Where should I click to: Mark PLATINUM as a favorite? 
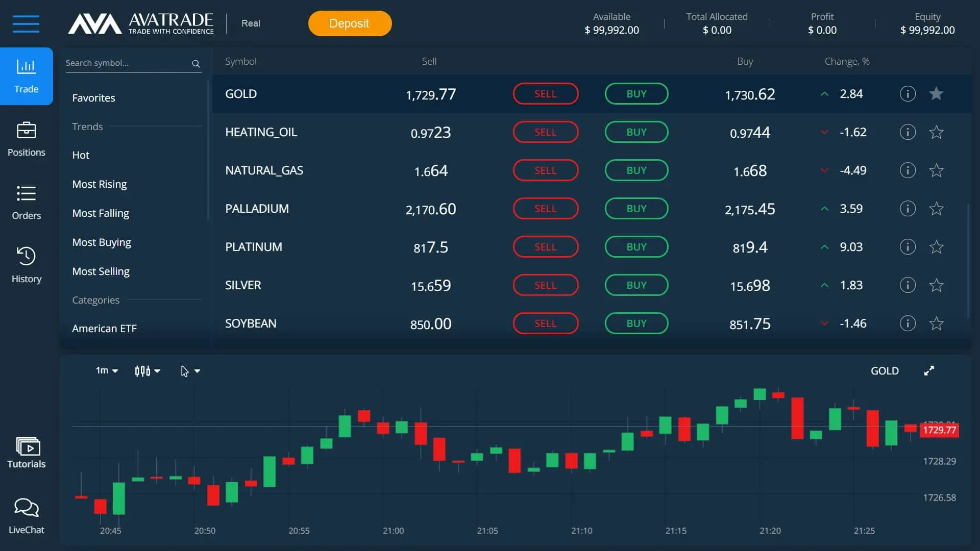[x=937, y=246]
